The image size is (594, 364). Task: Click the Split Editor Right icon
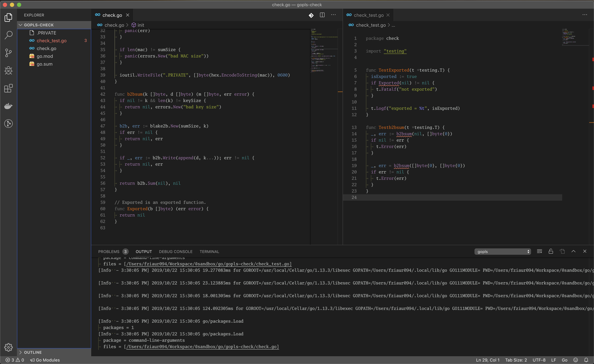(x=322, y=15)
